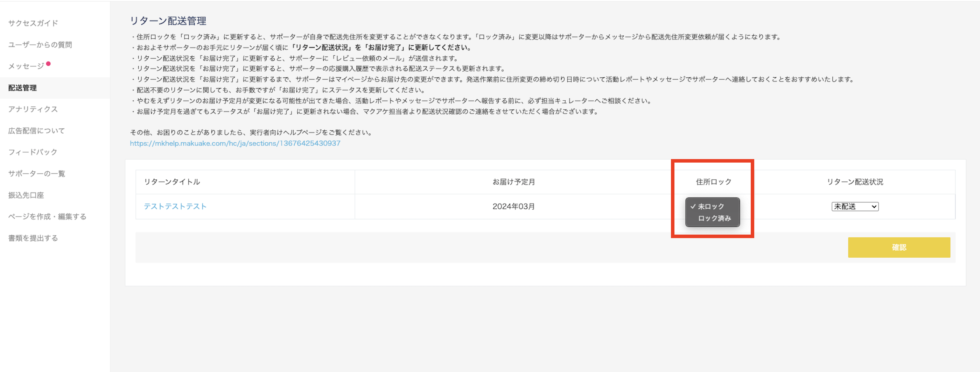Open the リターン配送状況 status dropdown
The image size is (980, 372).
click(855, 206)
